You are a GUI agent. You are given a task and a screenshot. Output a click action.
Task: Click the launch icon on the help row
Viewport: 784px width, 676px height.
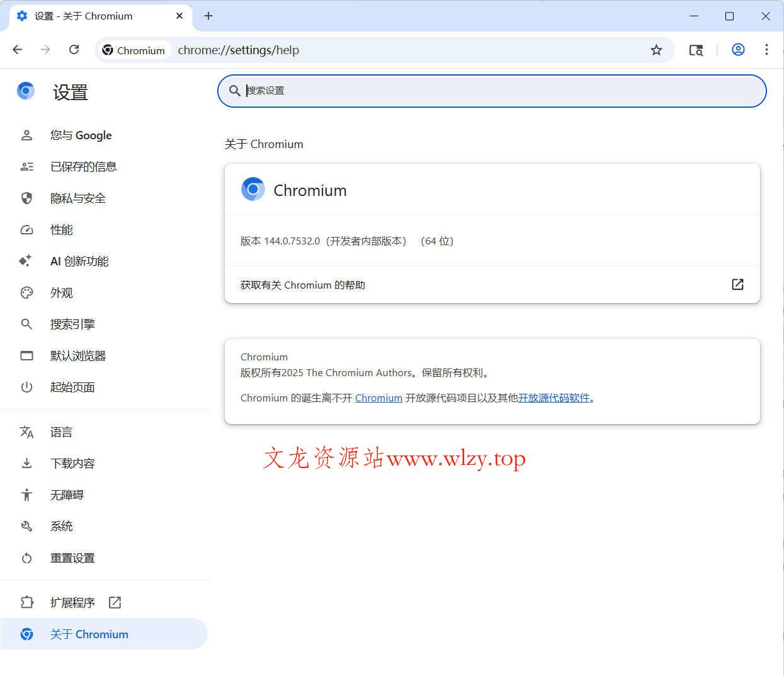tap(737, 284)
